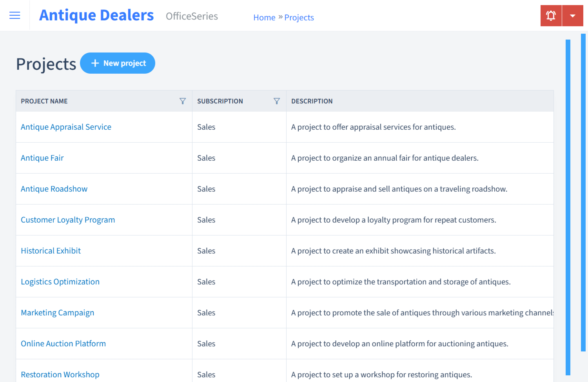The image size is (588, 382).
Task: Open the hamburger navigation menu
Action: tap(15, 15)
